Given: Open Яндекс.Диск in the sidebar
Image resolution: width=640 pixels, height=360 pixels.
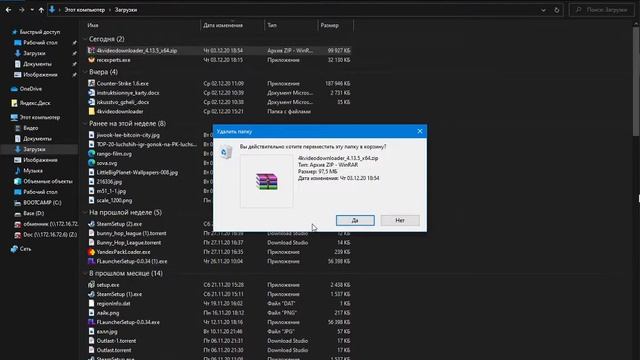Looking at the screenshot, I should (35, 103).
